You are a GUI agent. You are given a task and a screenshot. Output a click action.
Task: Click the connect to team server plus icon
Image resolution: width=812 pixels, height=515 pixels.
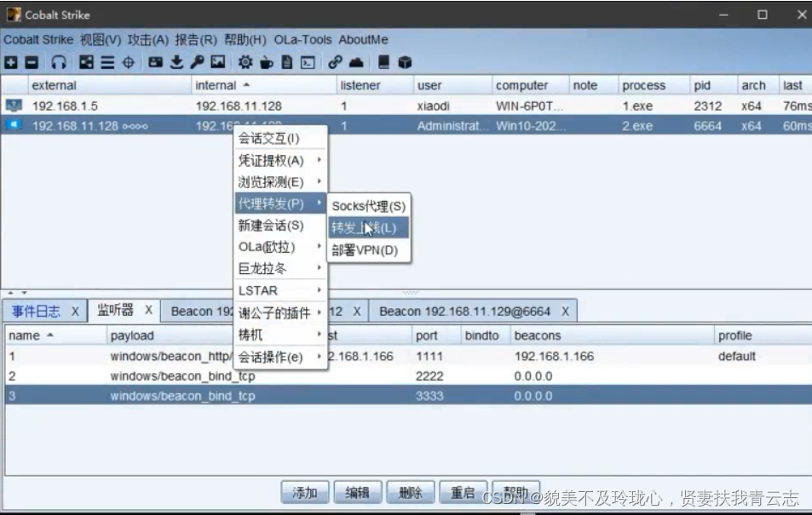pos(11,63)
